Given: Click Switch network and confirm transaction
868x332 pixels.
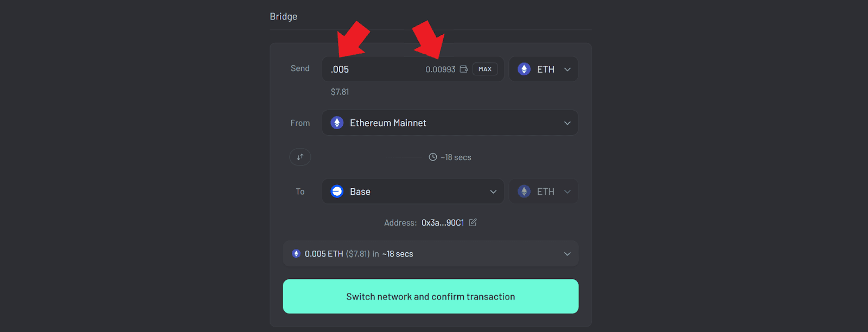Looking at the screenshot, I should click(431, 296).
